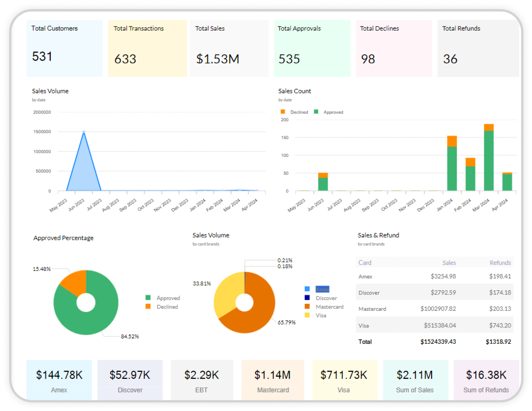
Task: Toggle Declined in the Approved Percentage legend
Action: [x=162, y=307]
